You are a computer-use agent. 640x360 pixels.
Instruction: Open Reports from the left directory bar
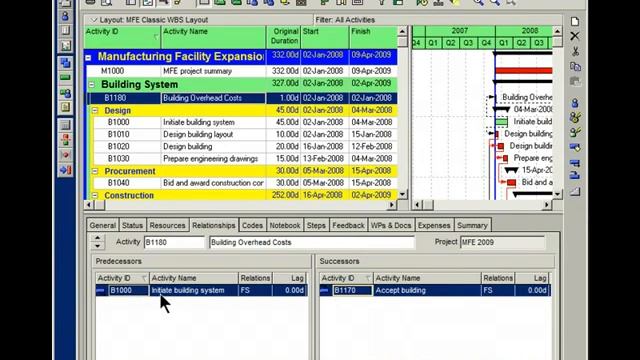pyautogui.click(x=65, y=31)
